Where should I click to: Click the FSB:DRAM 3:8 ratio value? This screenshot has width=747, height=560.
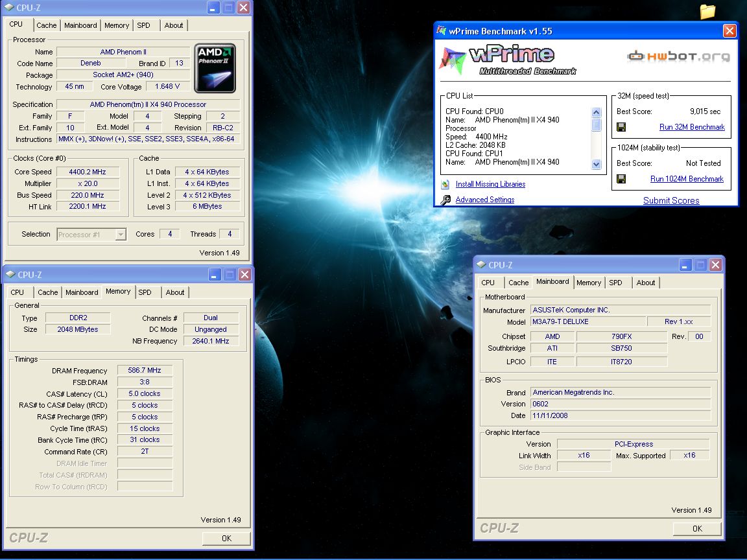click(145, 382)
